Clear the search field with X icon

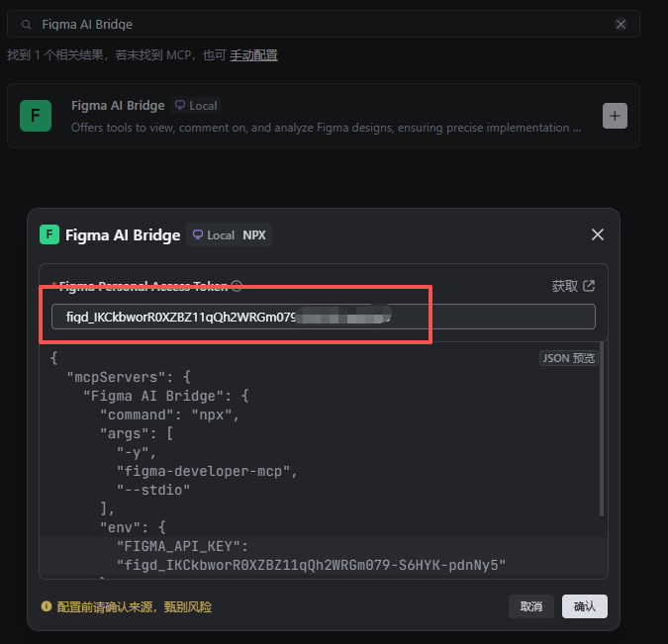tap(620, 24)
